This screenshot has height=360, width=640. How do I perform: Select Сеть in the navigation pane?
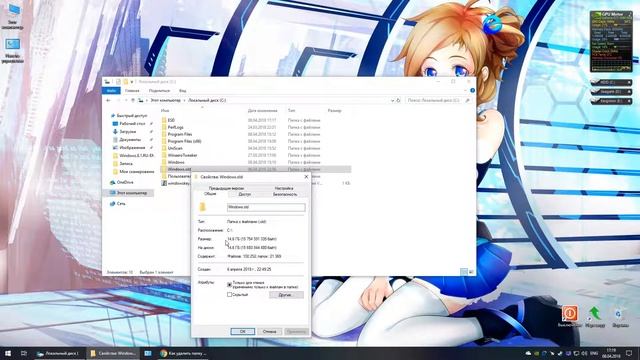pyautogui.click(x=121, y=203)
